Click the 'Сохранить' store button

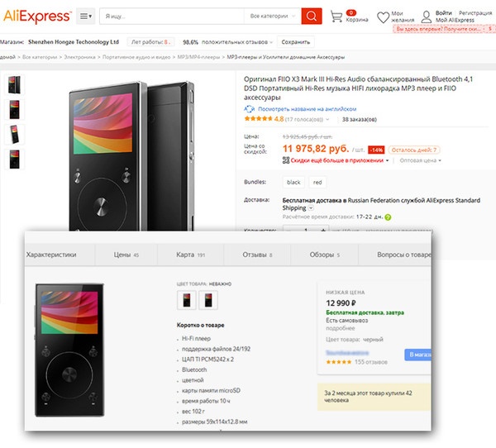pyautogui.click(x=295, y=41)
